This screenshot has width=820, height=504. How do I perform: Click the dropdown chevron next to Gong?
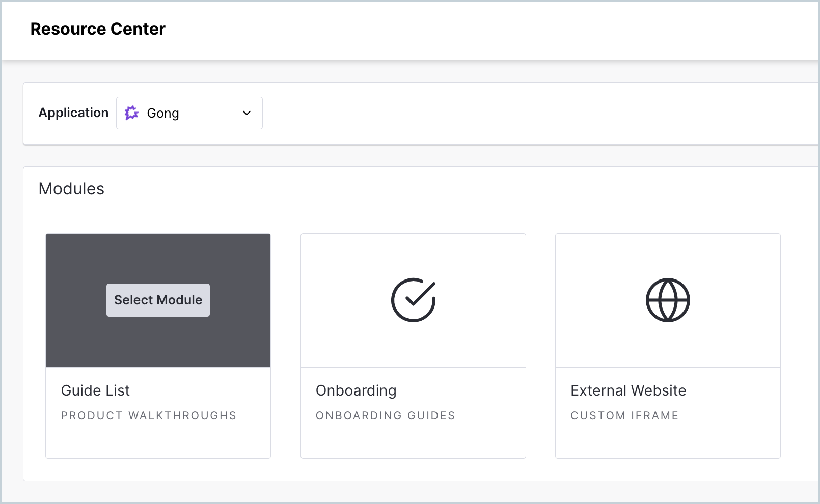click(247, 113)
